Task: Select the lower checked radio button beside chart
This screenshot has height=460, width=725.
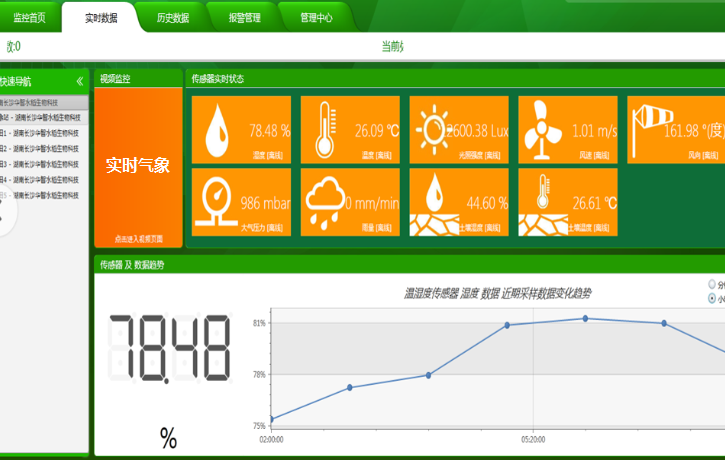Action: tap(712, 298)
